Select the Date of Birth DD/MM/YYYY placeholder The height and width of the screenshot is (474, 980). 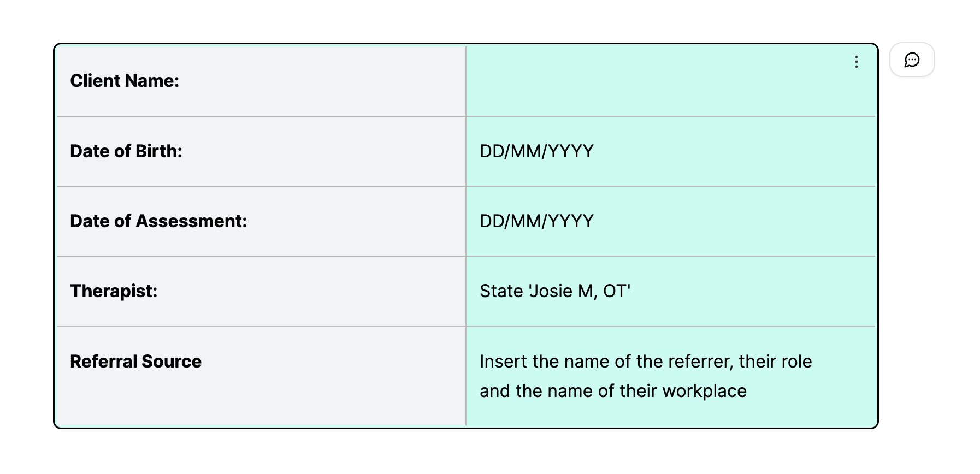(536, 151)
